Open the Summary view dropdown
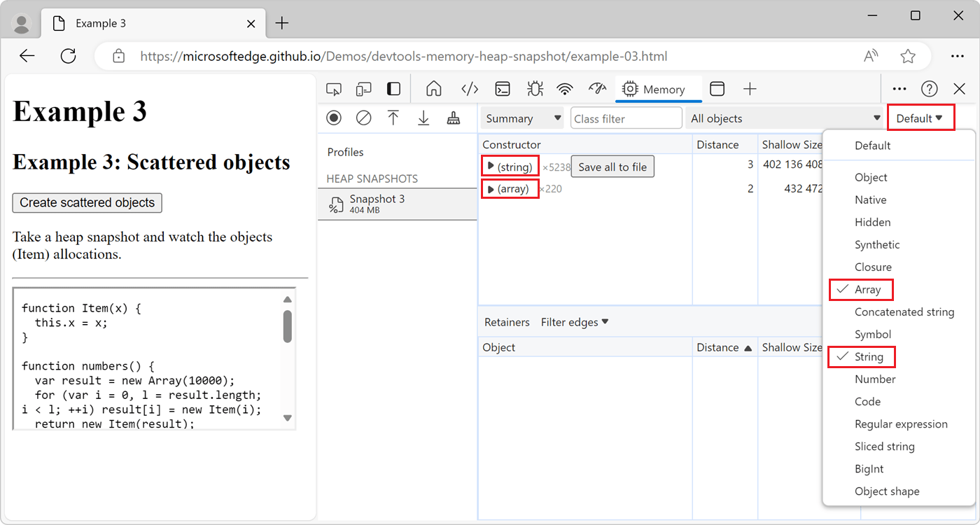 point(521,118)
